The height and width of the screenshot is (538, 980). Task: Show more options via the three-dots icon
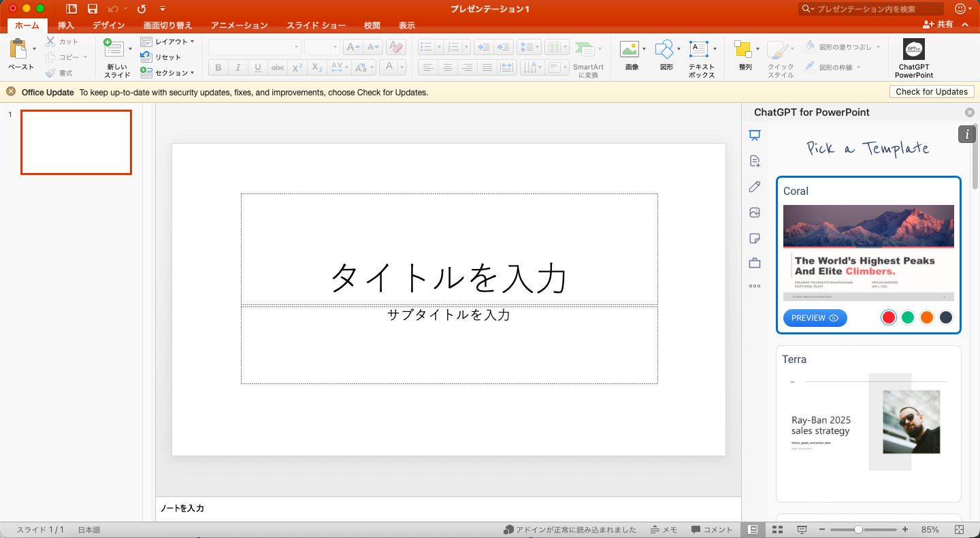pyautogui.click(x=754, y=286)
